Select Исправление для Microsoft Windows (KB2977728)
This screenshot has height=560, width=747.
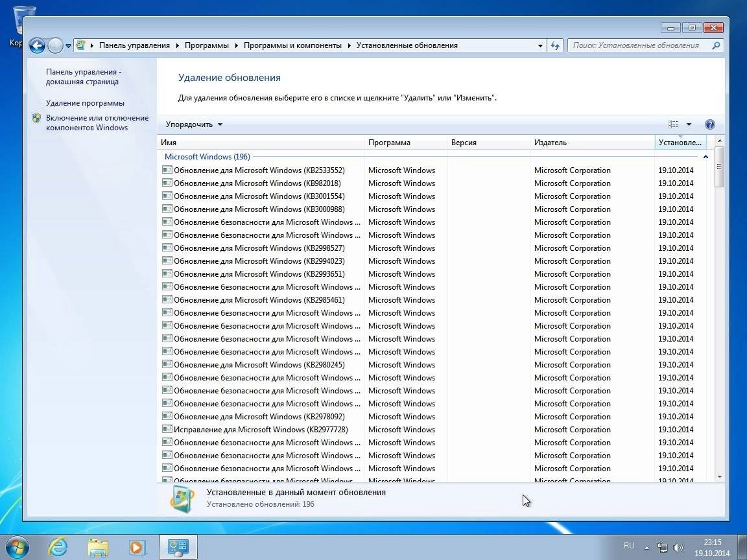434,429
